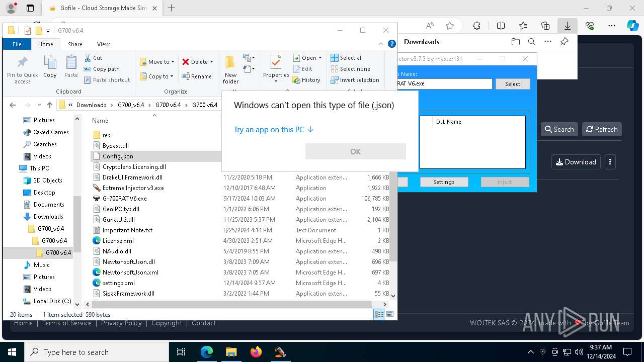Viewport: 644px width, 362px height.
Task: Select Config.json file
Action: click(118, 156)
